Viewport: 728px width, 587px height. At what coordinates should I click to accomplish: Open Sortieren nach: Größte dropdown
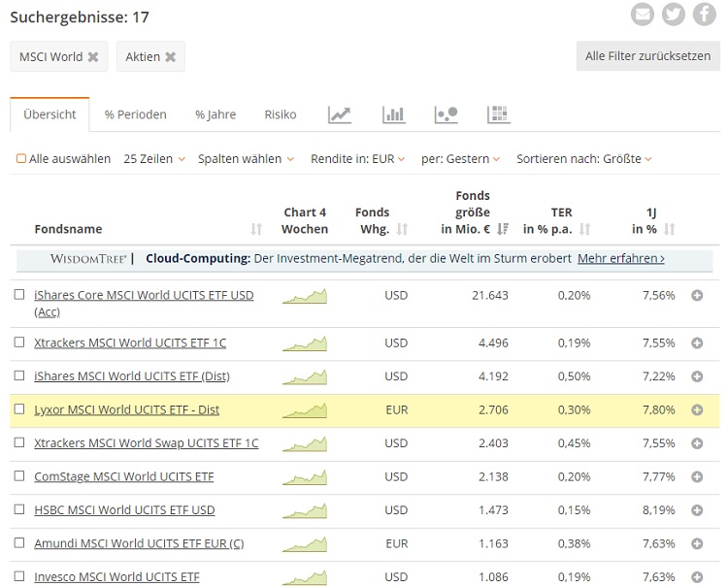[584, 159]
